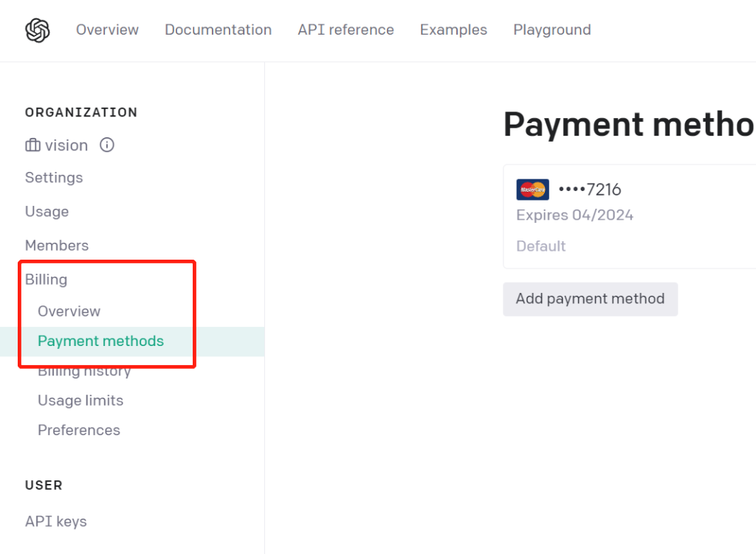Open the Members page in sidebar
756x554 pixels.
(57, 246)
